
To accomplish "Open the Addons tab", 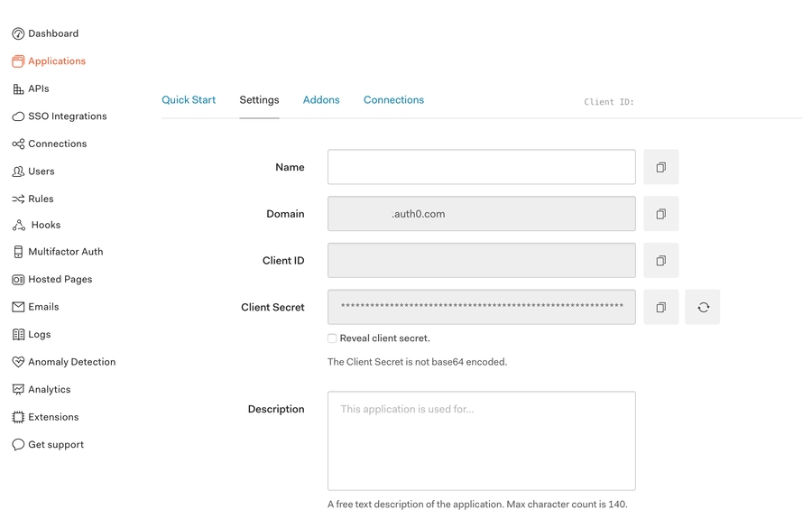I will 321,100.
